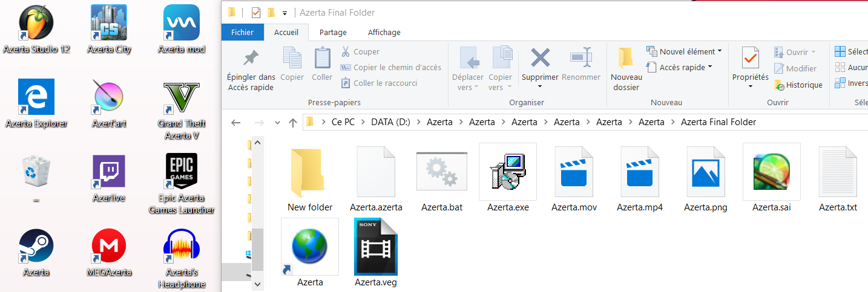Click the navigation pane scrollbar thumb

258,250
